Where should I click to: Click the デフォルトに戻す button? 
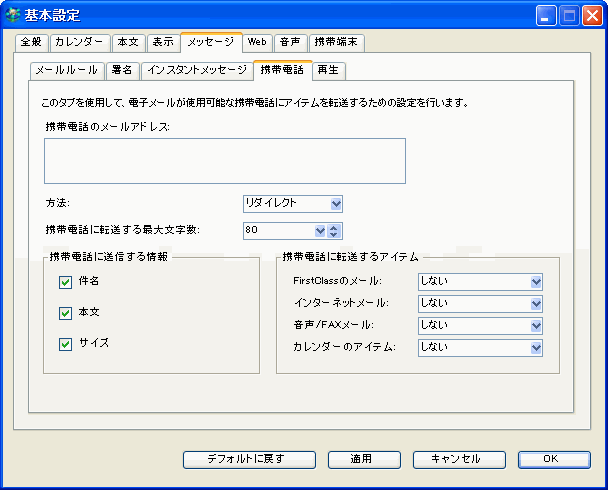pyautogui.click(x=246, y=459)
